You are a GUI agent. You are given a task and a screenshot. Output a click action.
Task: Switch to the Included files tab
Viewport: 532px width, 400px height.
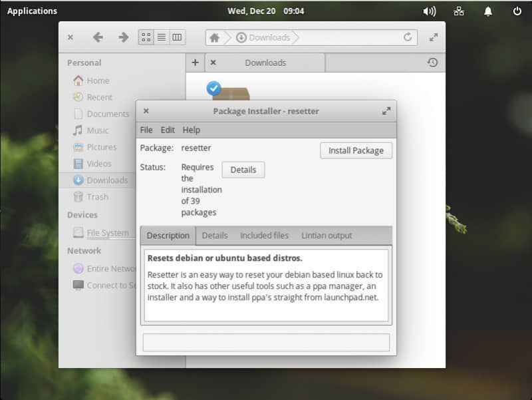pyautogui.click(x=264, y=236)
